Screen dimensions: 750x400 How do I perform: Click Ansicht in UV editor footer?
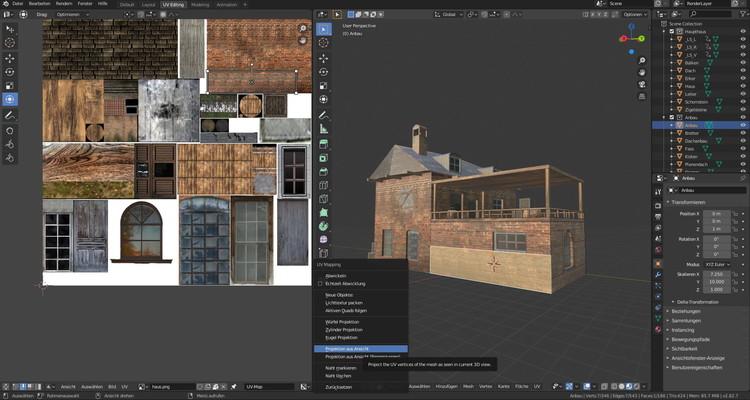[x=68, y=387]
